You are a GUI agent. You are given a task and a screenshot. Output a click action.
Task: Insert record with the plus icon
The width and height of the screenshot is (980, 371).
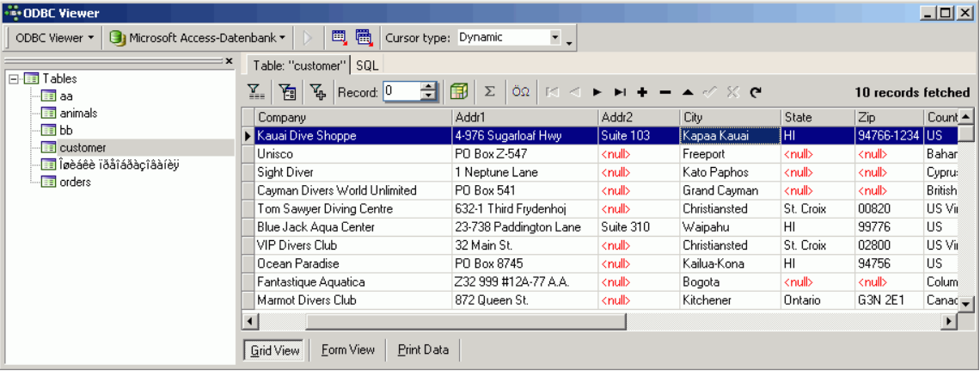[x=642, y=92]
